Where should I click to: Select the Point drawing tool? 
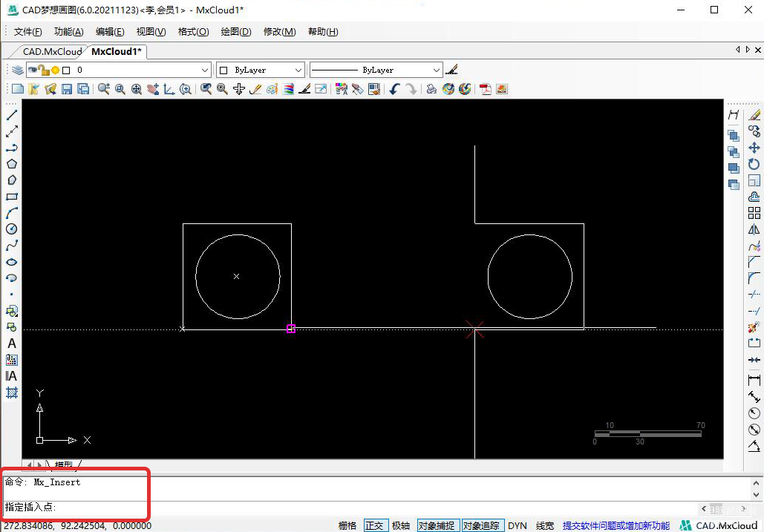[x=12, y=295]
